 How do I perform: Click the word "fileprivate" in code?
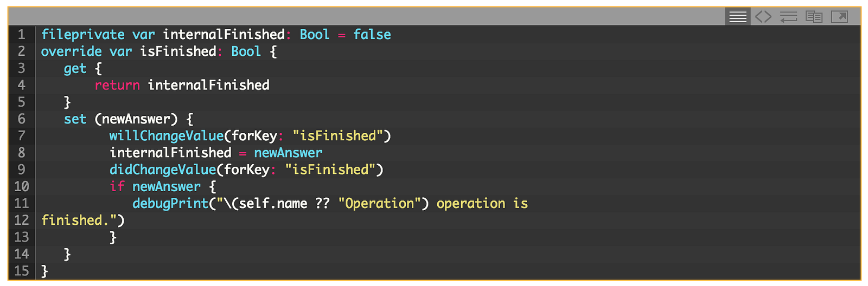pos(82,35)
